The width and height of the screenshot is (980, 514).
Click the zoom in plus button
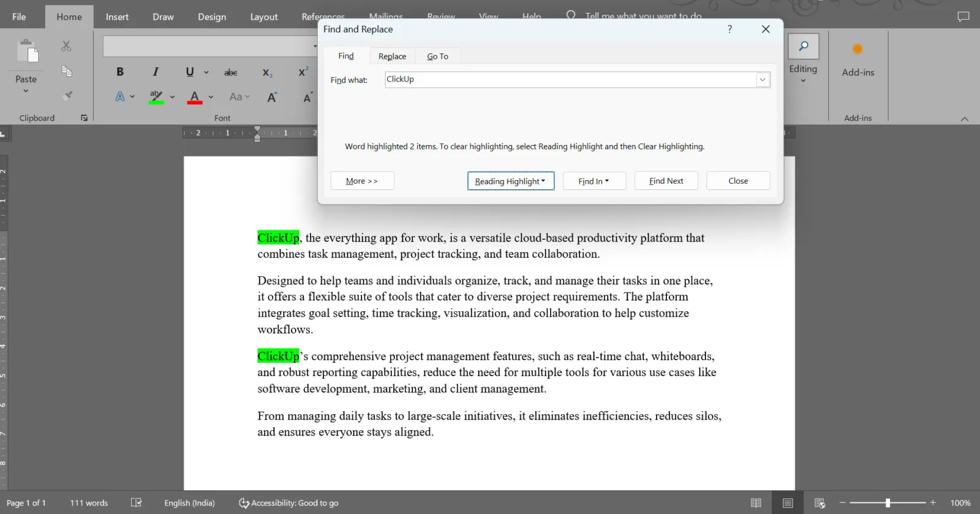pyautogui.click(x=933, y=503)
